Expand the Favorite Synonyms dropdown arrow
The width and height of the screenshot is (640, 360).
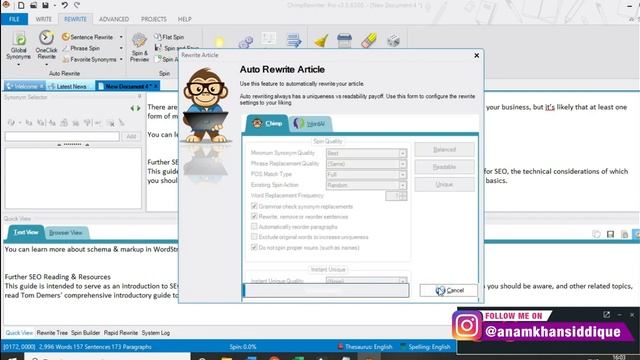pos(121,60)
